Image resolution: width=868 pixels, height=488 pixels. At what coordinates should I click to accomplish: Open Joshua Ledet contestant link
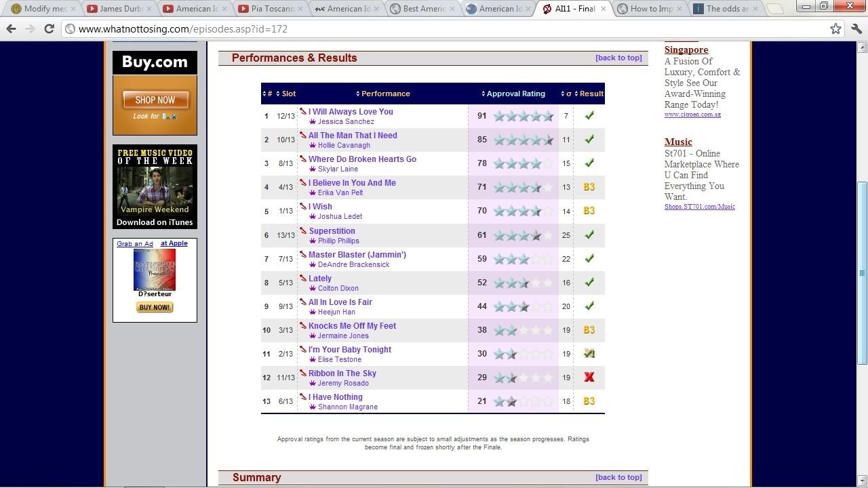click(340, 217)
